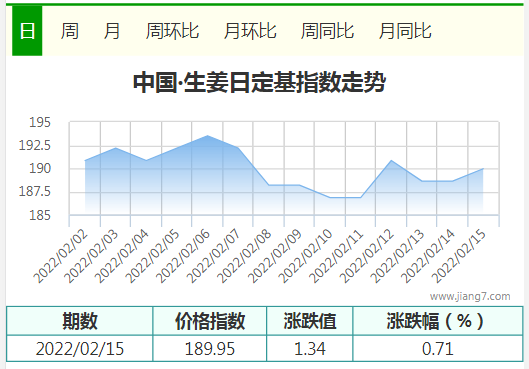Click the percent change value 0.71
The width and height of the screenshot is (529, 369).
pos(438,349)
